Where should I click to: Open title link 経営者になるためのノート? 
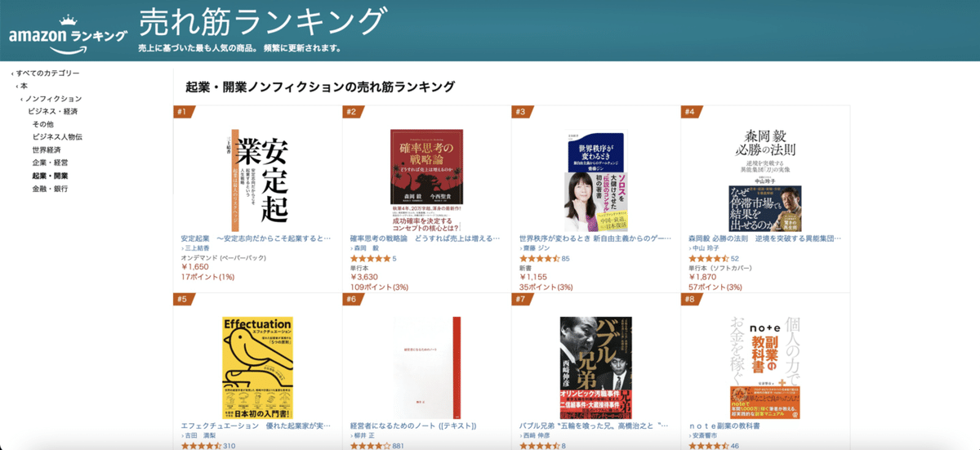[412, 425]
